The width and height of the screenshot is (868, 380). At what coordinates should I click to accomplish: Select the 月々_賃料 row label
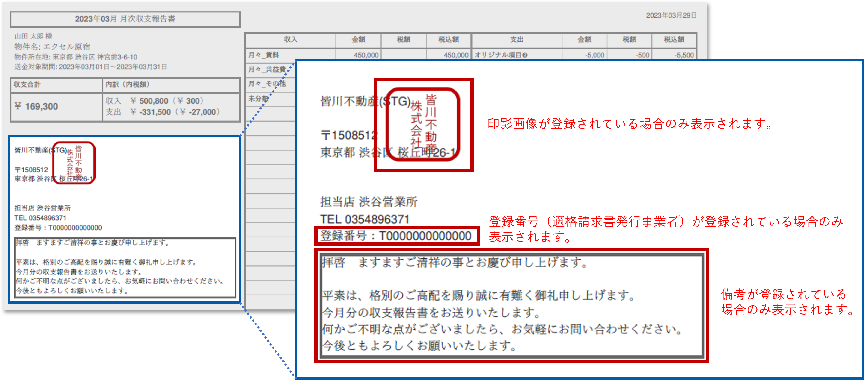[x=264, y=55]
